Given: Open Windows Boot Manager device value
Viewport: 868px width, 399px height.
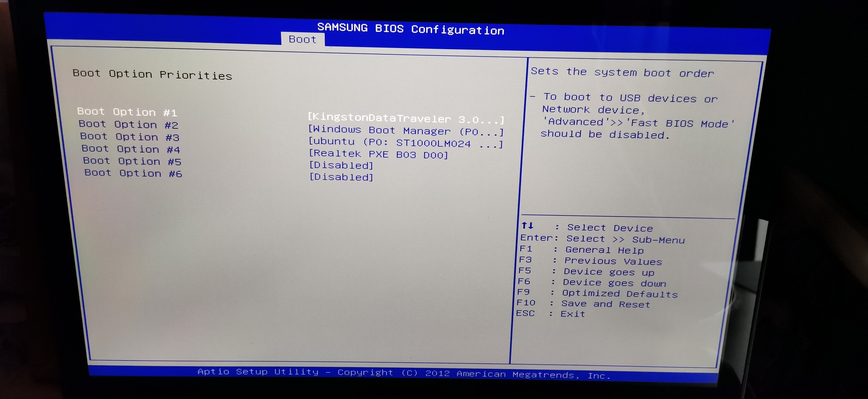Looking at the screenshot, I should pos(406,130).
